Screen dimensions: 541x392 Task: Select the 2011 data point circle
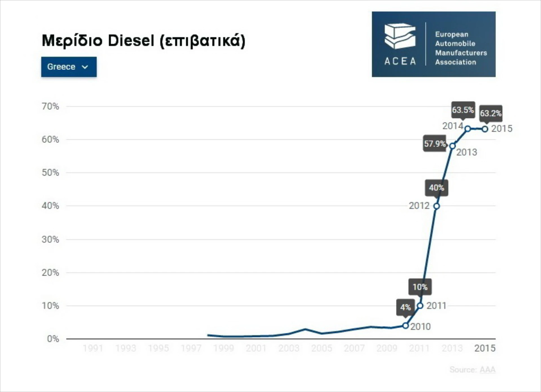point(420,305)
